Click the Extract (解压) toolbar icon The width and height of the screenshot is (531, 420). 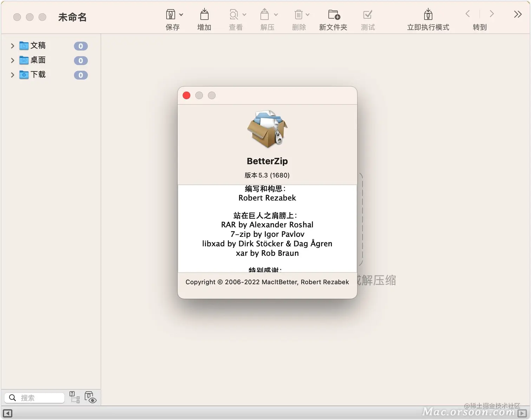coord(264,14)
